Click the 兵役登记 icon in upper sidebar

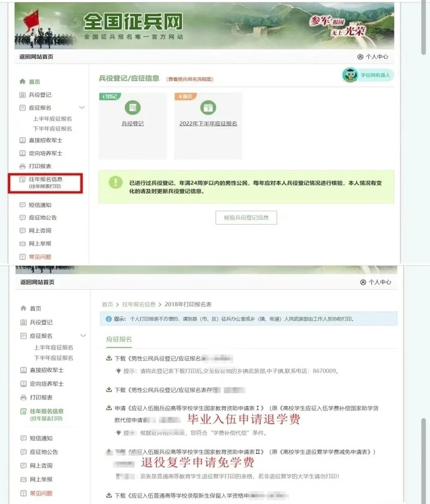22,95
